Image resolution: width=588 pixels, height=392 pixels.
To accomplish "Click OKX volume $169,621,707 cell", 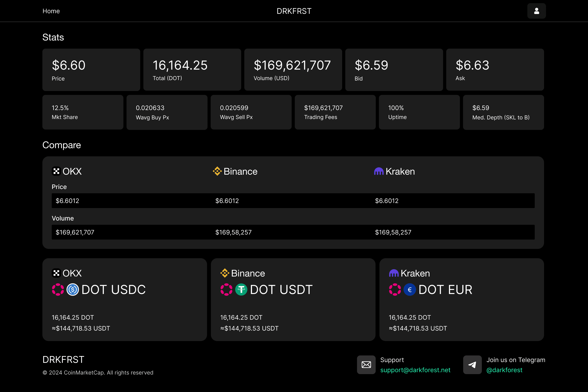I will click(75, 232).
